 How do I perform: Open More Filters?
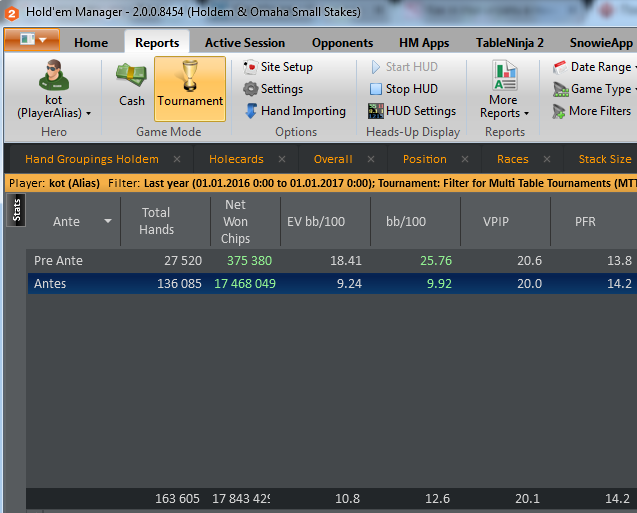[592, 110]
